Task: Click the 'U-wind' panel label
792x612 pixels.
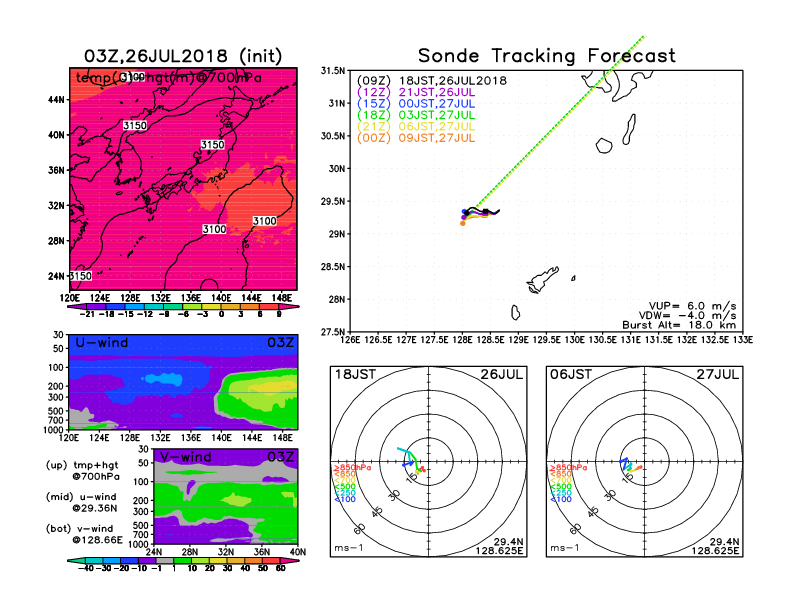Action: (102, 343)
